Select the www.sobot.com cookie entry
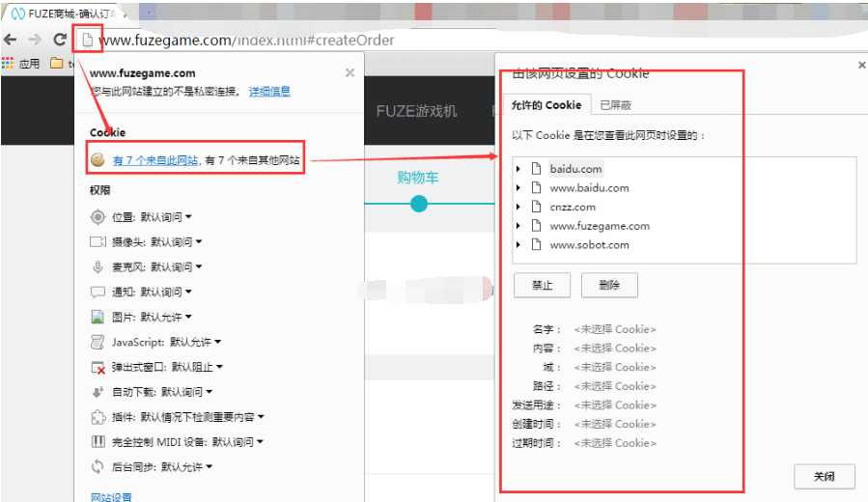Viewport: 868px width, 502px height. pos(589,244)
